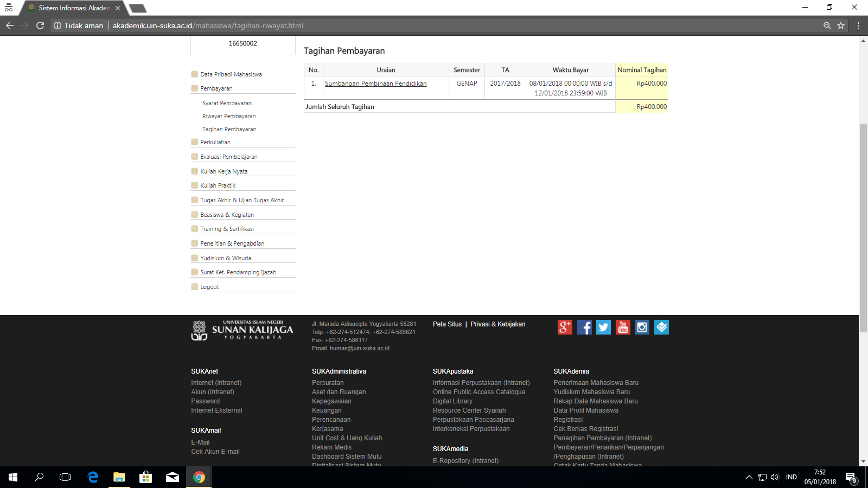Screen dimensions: 868x488
Task: Click Logout in the sidebar
Action: coord(209,287)
